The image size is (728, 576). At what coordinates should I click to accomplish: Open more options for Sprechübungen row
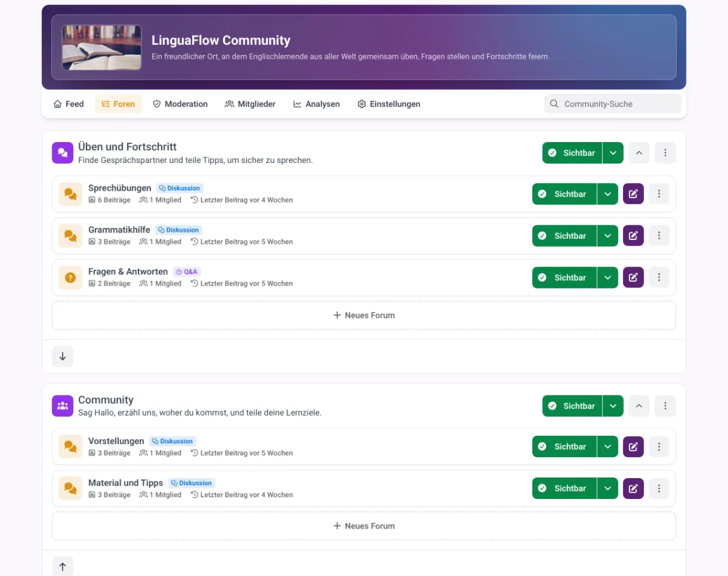[x=659, y=194]
